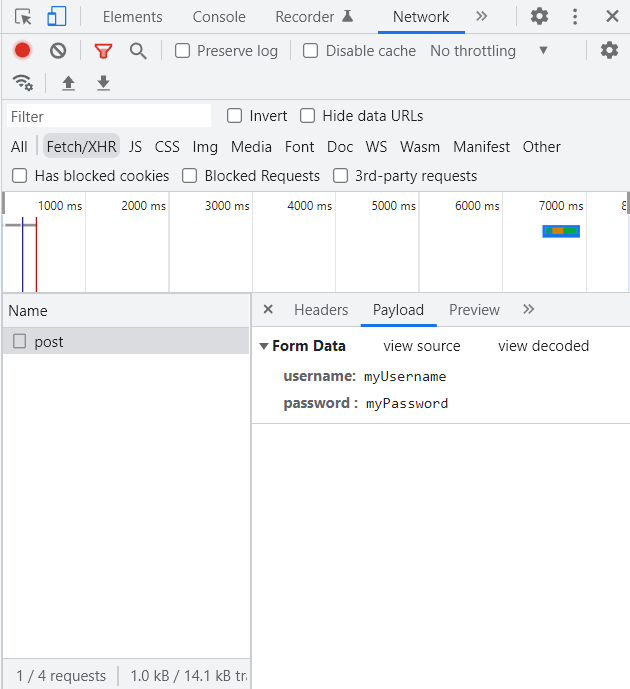The image size is (630, 689).
Task: Check the Disable cache option
Action: [x=311, y=51]
